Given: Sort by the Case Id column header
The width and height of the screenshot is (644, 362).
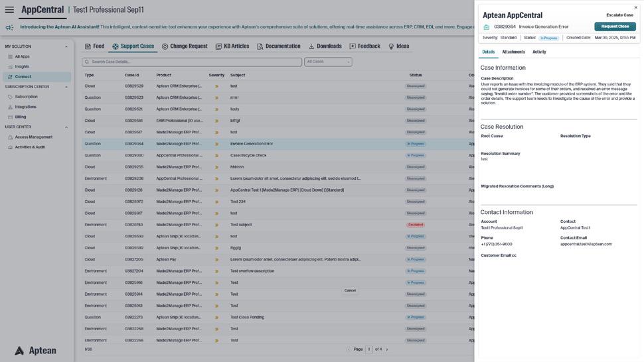Looking at the screenshot, I should (x=132, y=75).
